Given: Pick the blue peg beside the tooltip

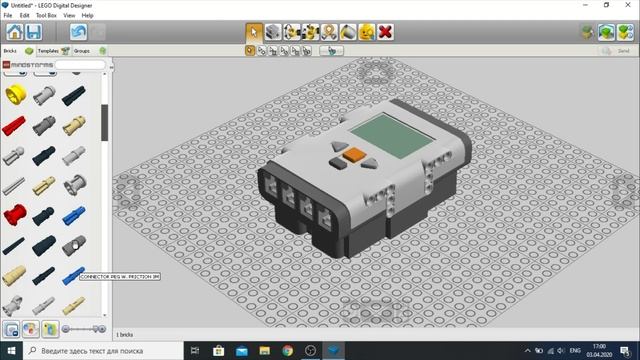Looking at the screenshot, I should click(x=73, y=276).
